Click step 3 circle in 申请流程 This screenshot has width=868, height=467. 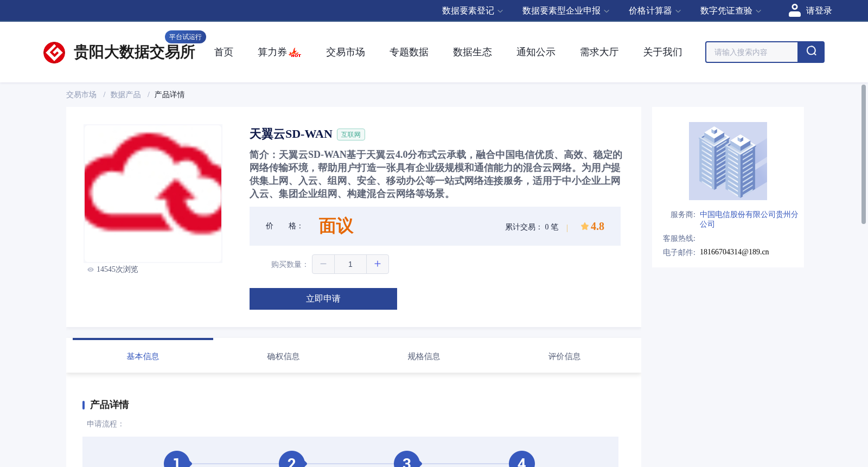point(407,459)
